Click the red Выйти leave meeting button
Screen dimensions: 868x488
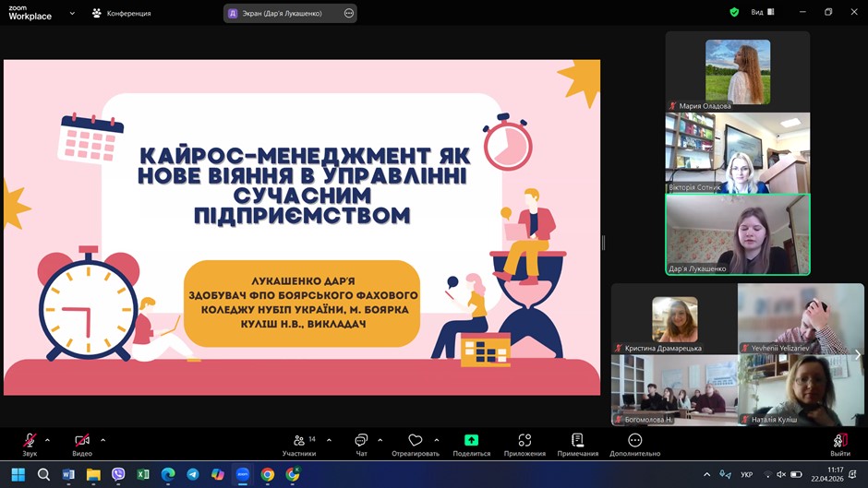(839, 441)
